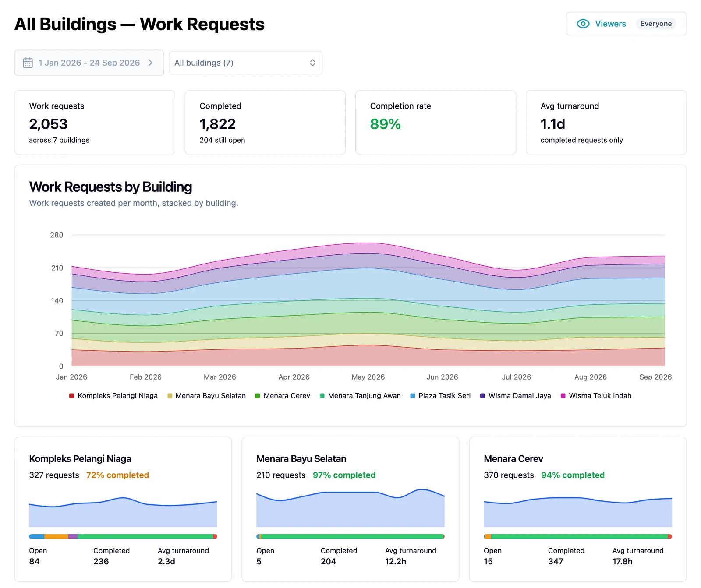Click the Everyone badge
This screenshot has width=701, height=588.
pos(656,24)
